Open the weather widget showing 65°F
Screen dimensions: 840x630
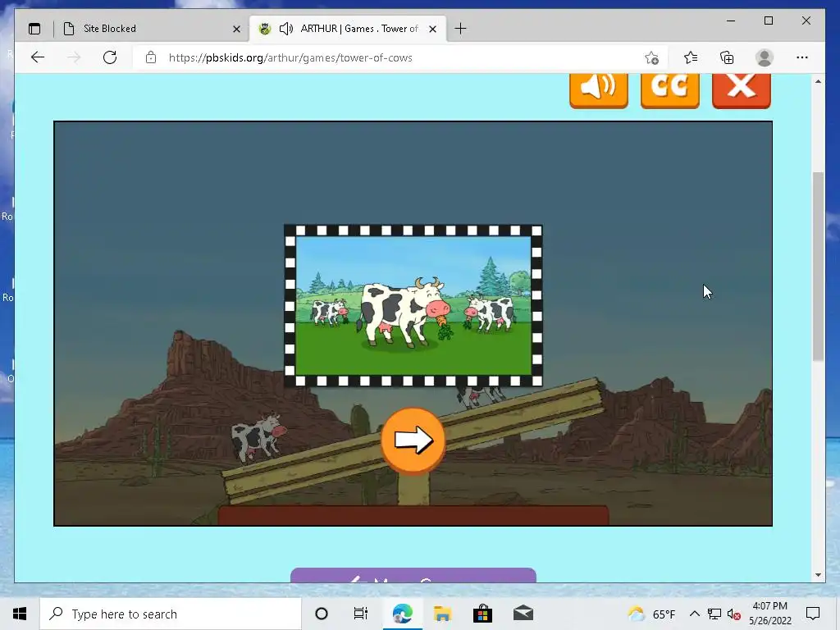[x=651, y=614]
